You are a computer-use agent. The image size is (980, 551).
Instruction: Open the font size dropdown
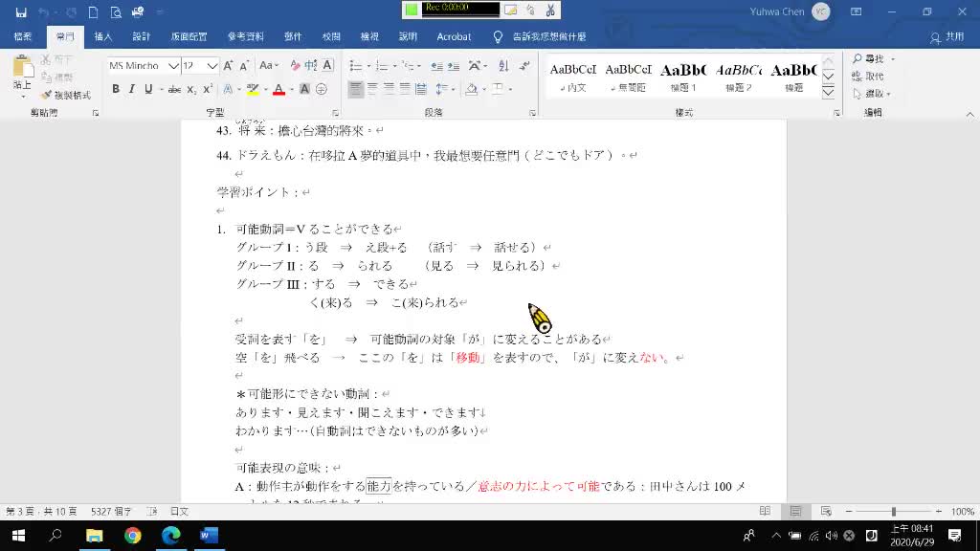coord(212,66)
